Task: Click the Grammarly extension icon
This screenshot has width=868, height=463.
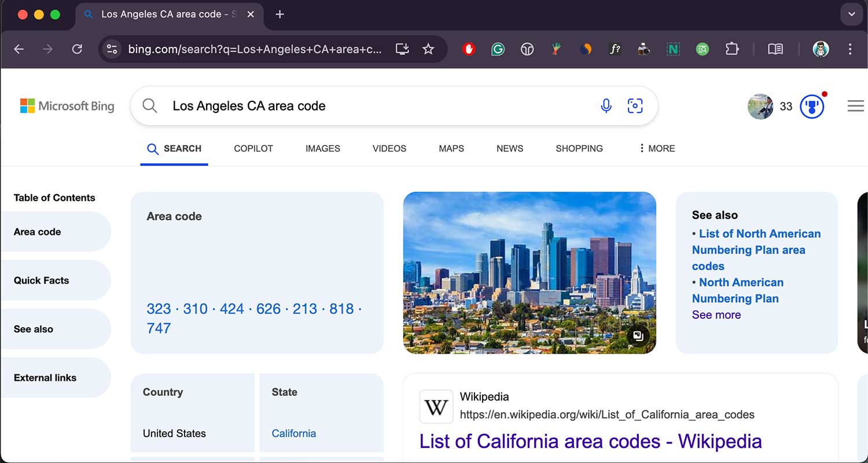Action: [498, 49]
